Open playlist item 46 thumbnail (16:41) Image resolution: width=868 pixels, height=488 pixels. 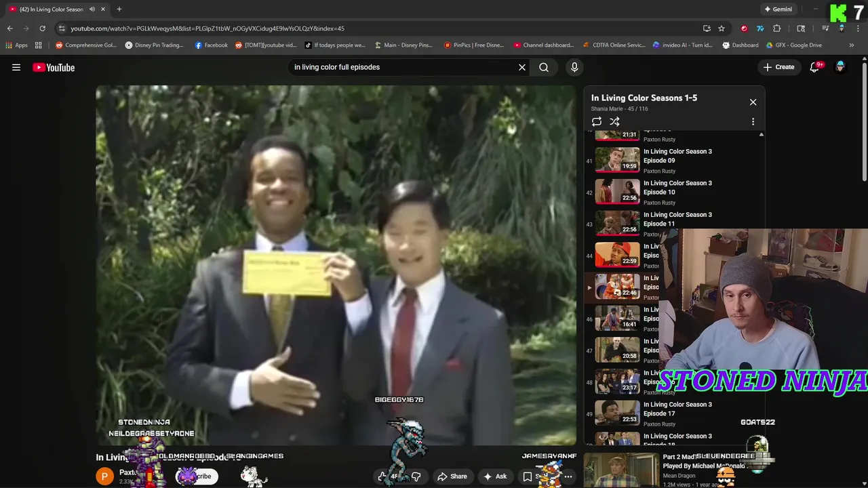tap(617, 319)
